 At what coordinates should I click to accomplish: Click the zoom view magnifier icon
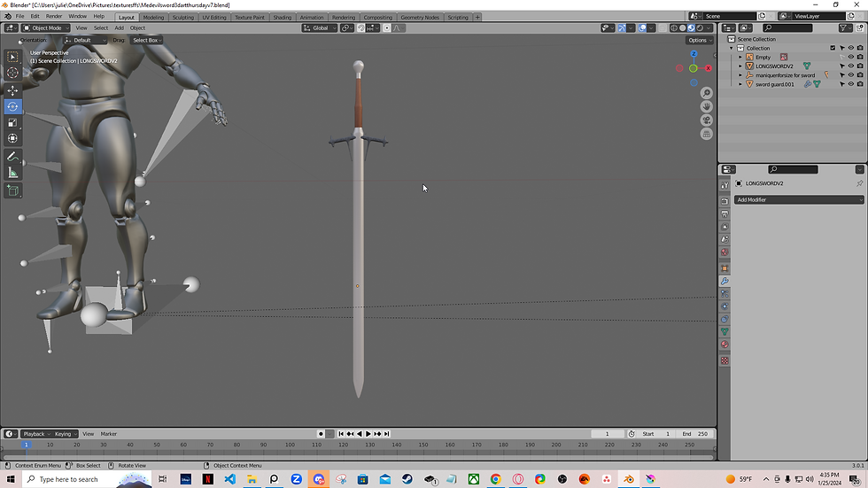[x=707, y=93]
